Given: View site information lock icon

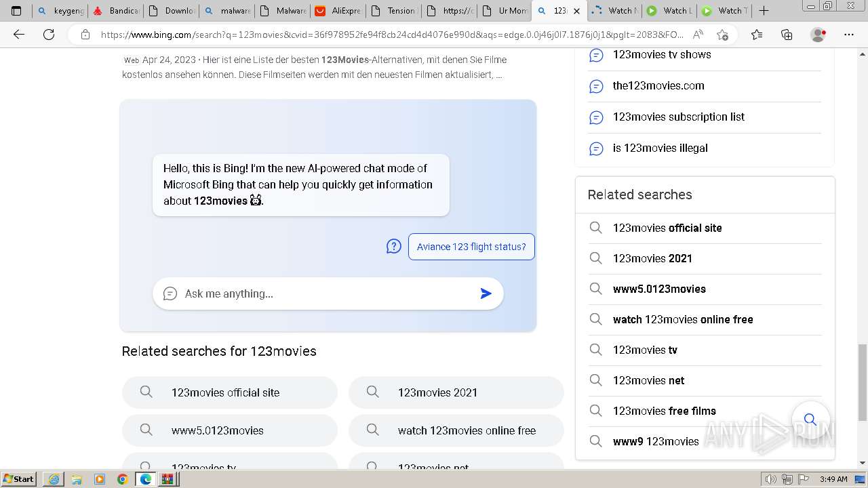Looking at the screenshot, I should [85, 34].
